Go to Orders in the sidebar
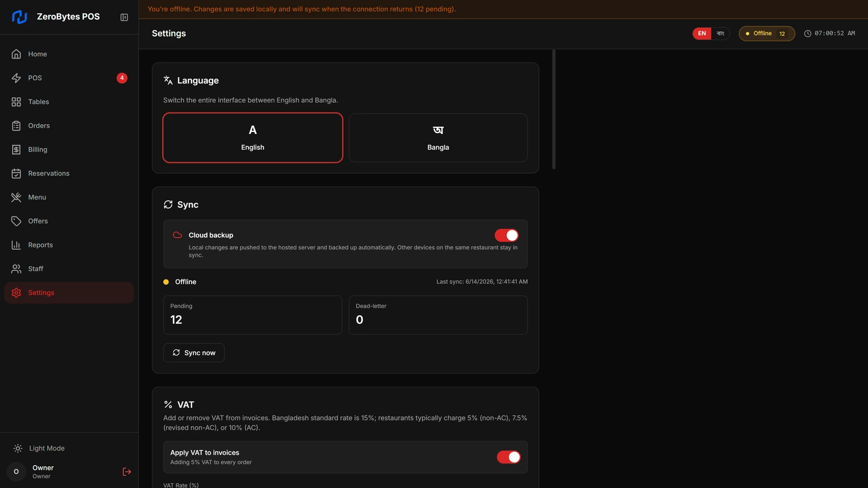This screenshot has height=488, width=868. pos(69,126)
